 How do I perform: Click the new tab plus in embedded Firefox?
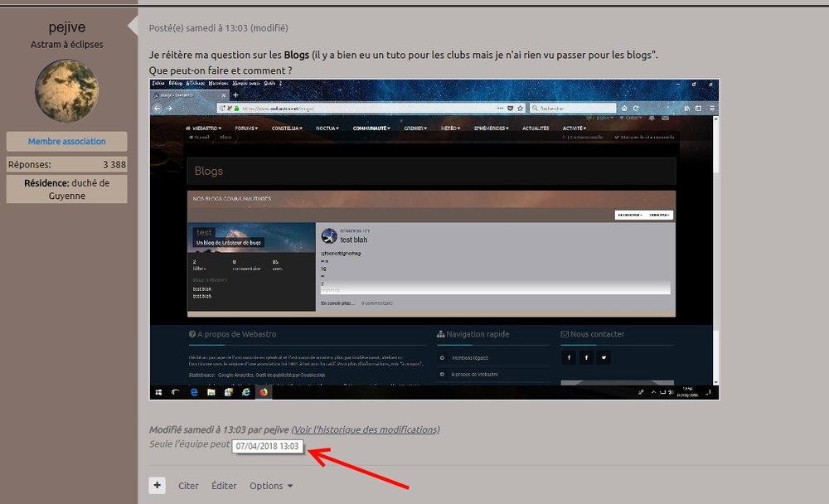tap(235, 95)
